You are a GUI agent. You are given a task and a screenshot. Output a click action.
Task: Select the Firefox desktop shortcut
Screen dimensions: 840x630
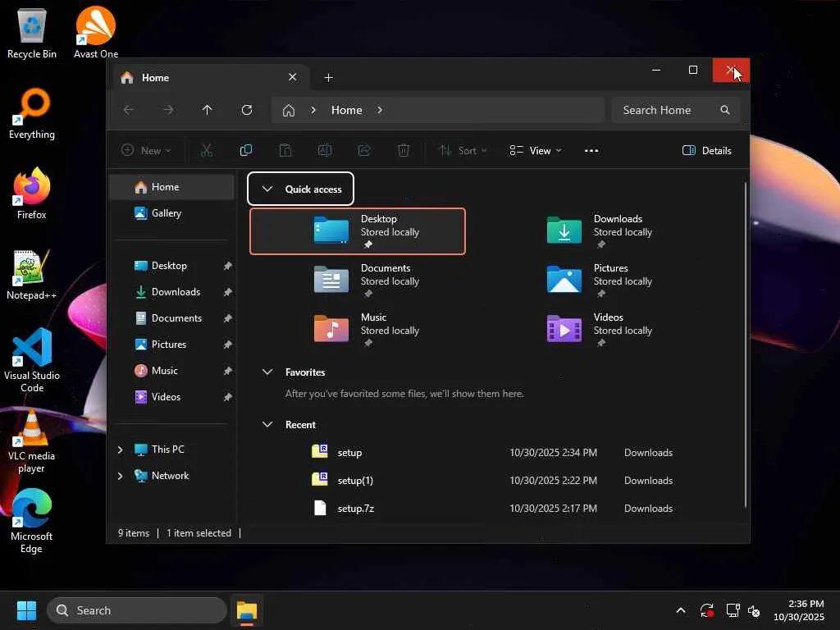[x=32, y=194]
